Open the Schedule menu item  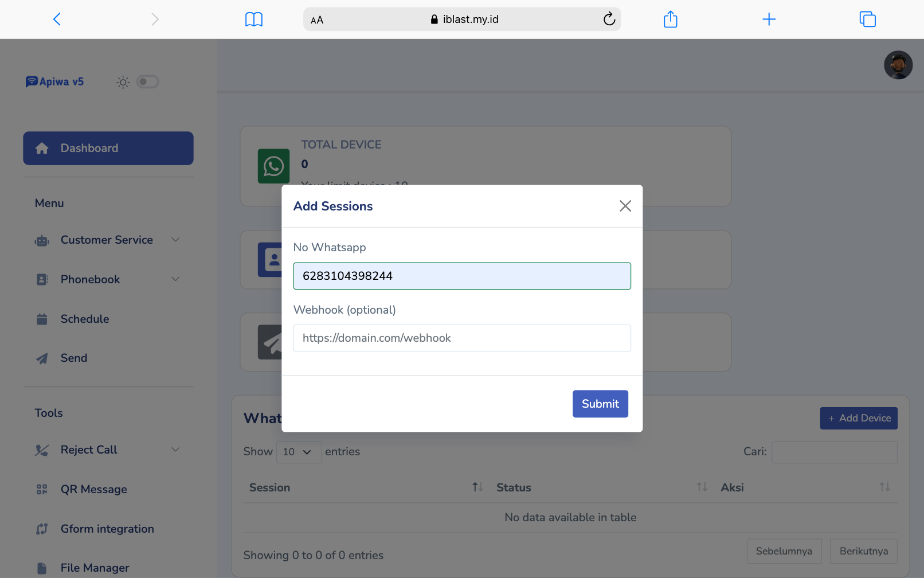85,319
